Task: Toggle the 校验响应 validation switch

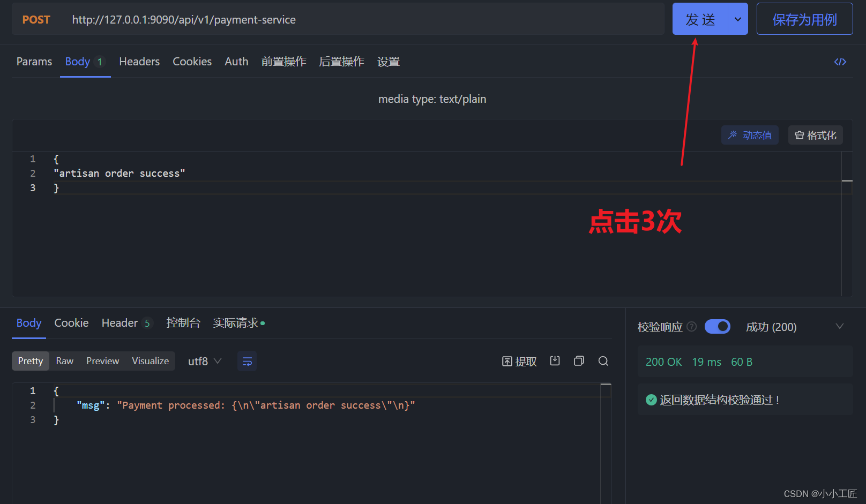Action: tap(717, 326)
